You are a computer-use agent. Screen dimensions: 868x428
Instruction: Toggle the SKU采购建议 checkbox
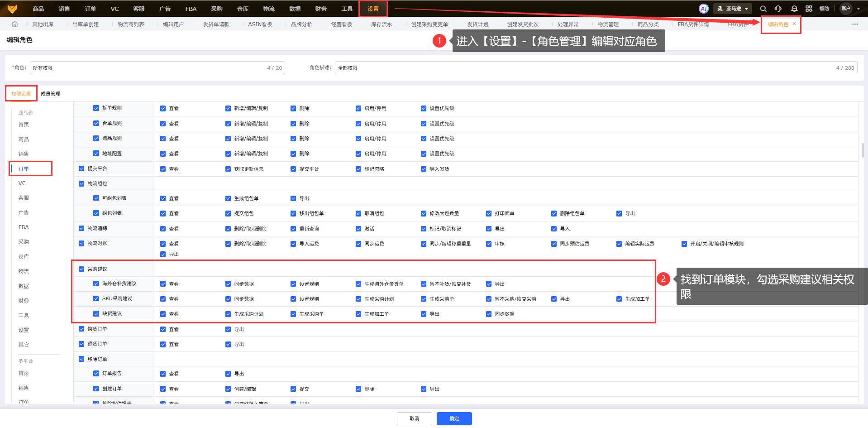[96, 299]
